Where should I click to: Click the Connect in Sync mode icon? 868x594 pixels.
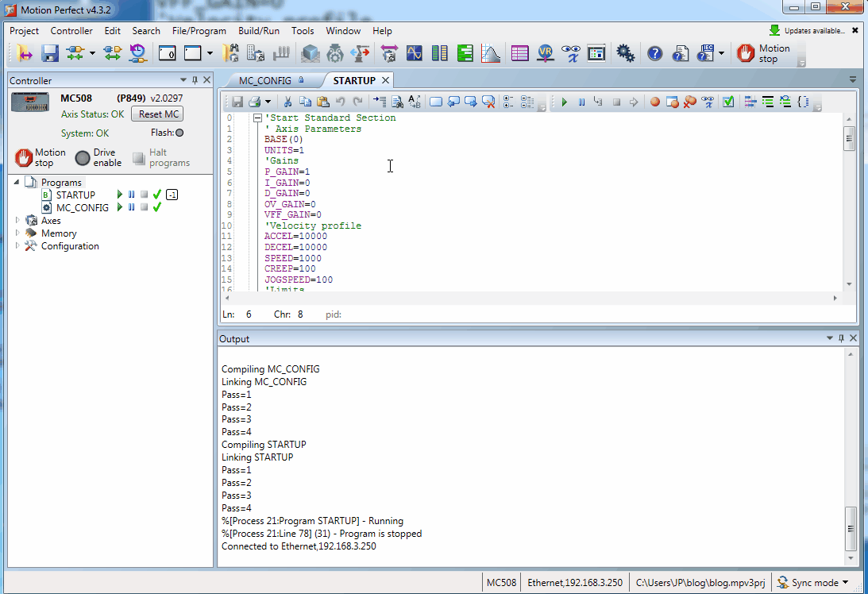pos(74,53)
